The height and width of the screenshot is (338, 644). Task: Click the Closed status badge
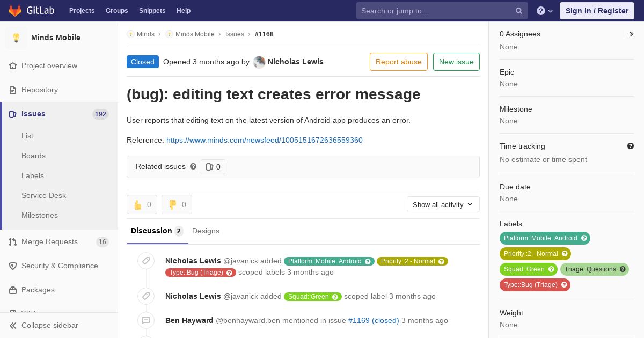tap(143, 62)
